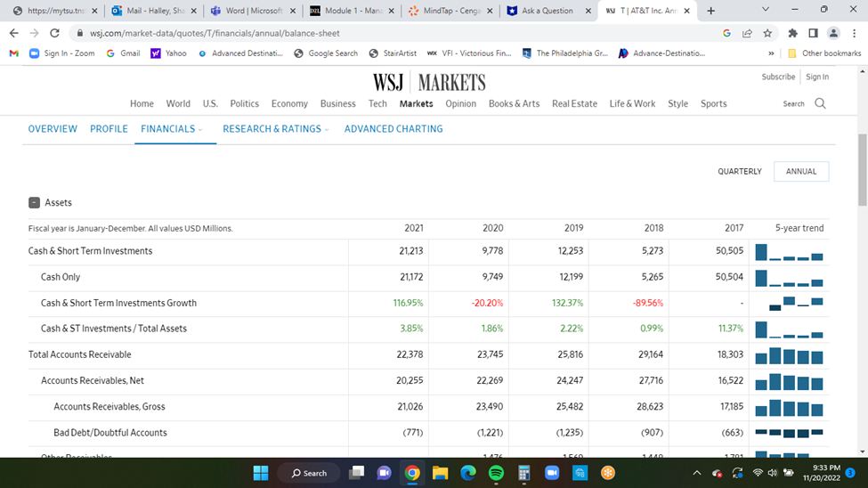Click the browser forward arrow
868x488 pixels.
click(35, 33)
